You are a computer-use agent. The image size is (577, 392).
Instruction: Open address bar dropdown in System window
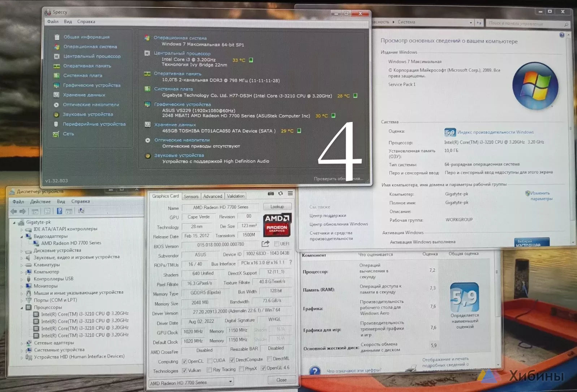[471, 23]
